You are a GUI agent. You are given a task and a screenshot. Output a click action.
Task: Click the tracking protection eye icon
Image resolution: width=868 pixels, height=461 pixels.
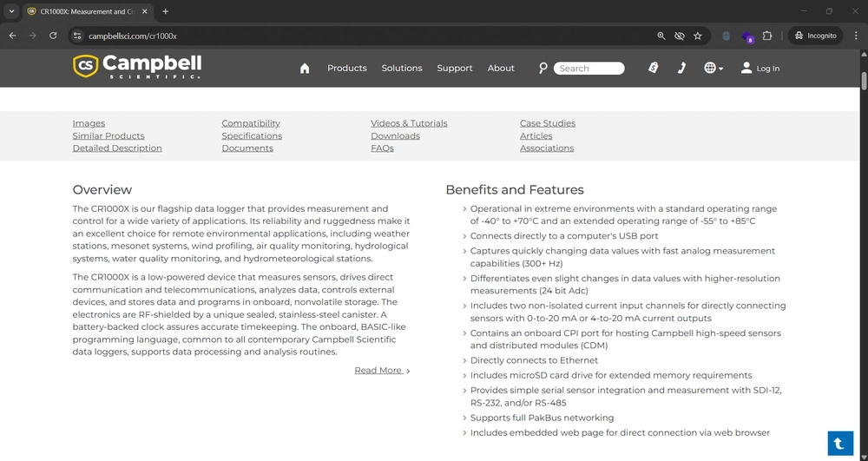point(680,36)
